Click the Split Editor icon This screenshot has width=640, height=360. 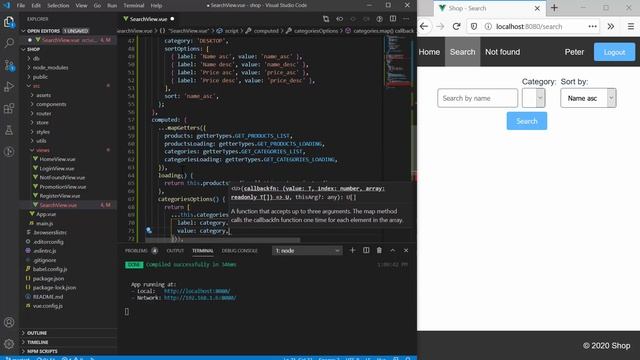click(393, 19)
